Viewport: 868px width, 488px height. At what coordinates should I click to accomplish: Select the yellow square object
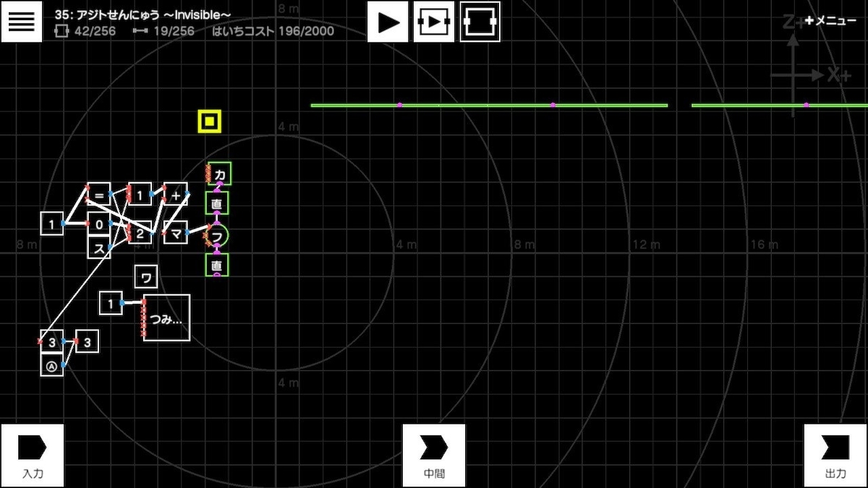tap(210, 122)
